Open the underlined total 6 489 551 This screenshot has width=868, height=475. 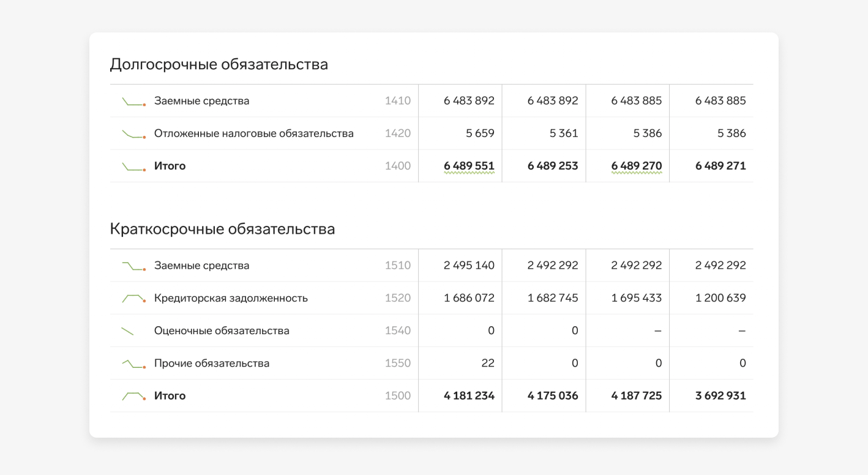(469, 166)
